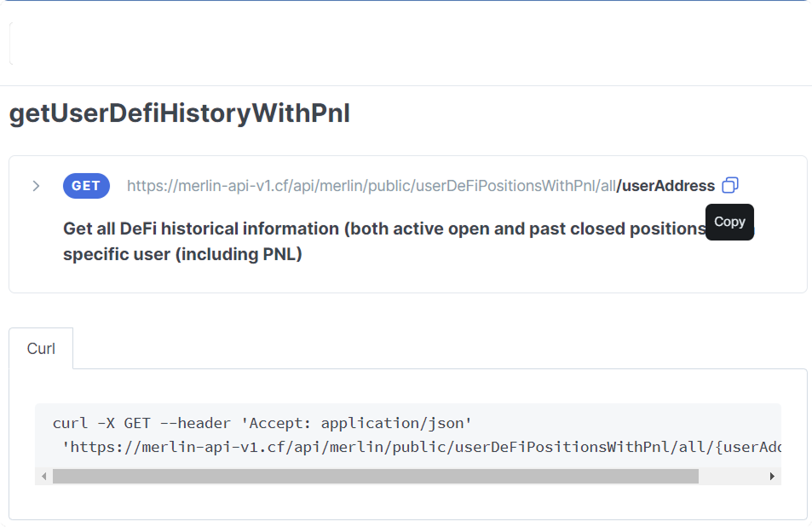Click the black Copy tooltip
The width and height of the screenshot is (812, 527).
pos(729,222)
